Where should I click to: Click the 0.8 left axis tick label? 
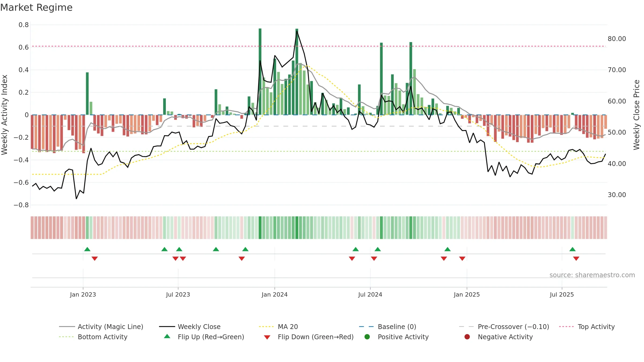[x=24, y=25]
